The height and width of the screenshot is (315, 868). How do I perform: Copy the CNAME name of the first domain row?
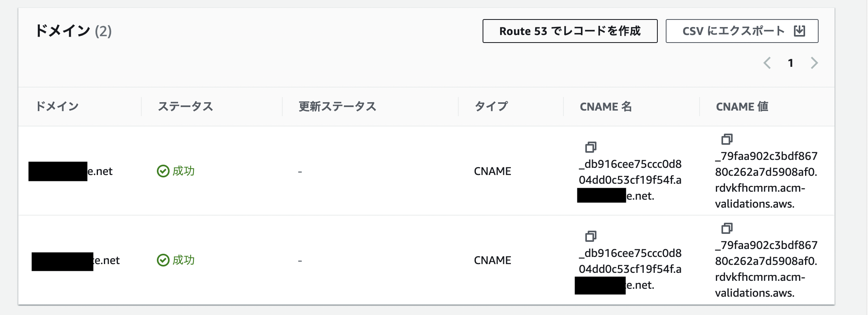point(590,146)
